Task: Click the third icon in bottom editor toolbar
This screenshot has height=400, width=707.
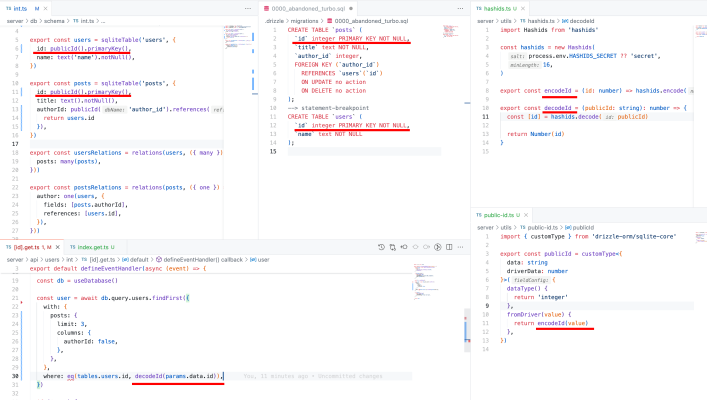Action: click(x=404, y=247)
